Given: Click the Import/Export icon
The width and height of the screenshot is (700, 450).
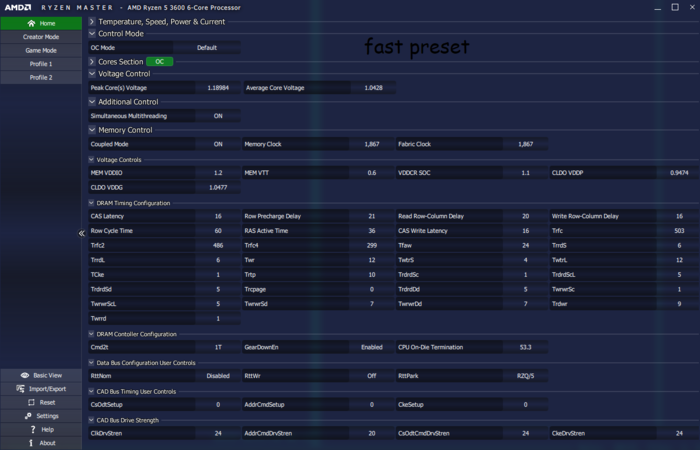Looking at the screenshot, I should click(x=21, y=389).
